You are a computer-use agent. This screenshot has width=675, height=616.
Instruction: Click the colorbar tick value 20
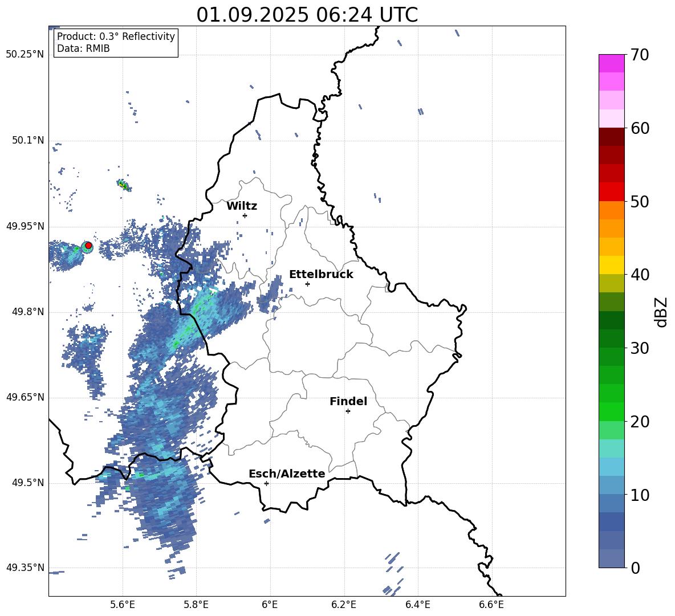tap(640, 422)
